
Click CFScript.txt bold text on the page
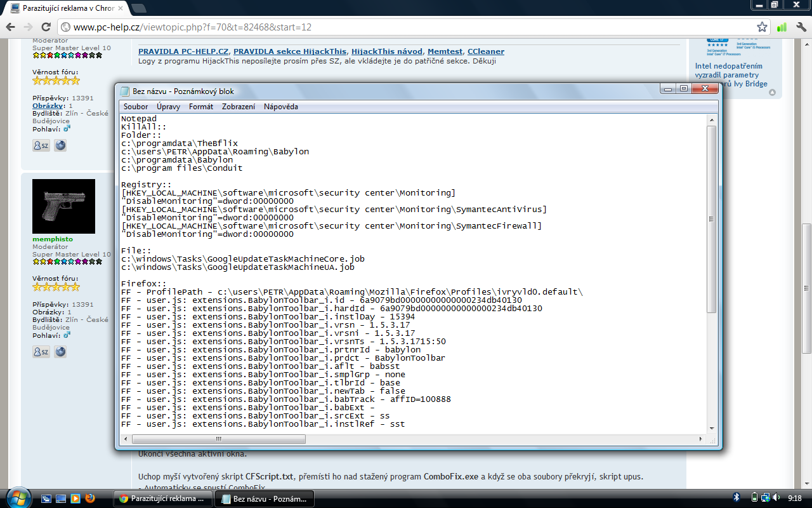(x=270, y=476)
